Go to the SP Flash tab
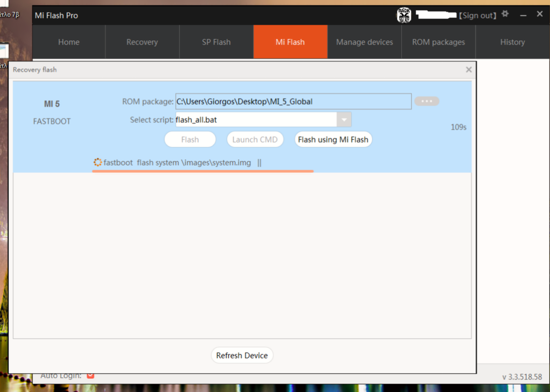The image size is (550, 392). pos(216,42)
